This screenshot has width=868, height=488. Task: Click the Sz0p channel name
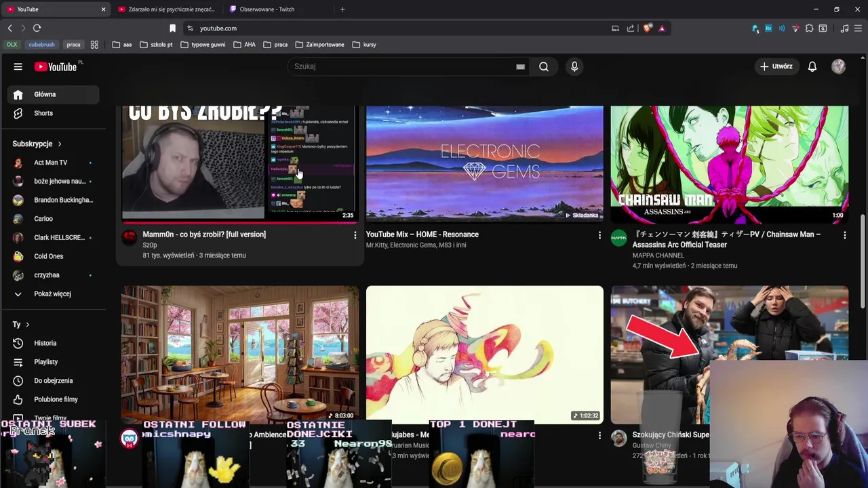point(150,245)
